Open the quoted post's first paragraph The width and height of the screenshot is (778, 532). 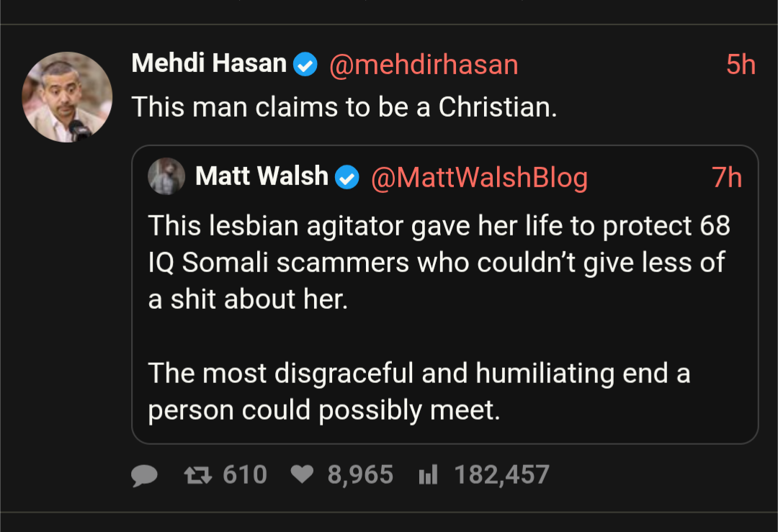tap(438, 262)
